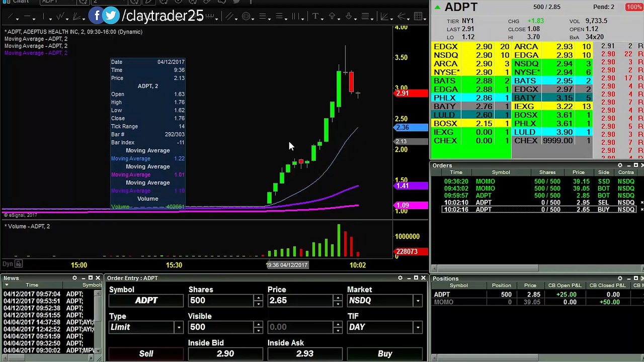This screenshot has height=362, width=644.
Task: Open the 04/04/2017 14:37:58 news item
Action: 48,322
